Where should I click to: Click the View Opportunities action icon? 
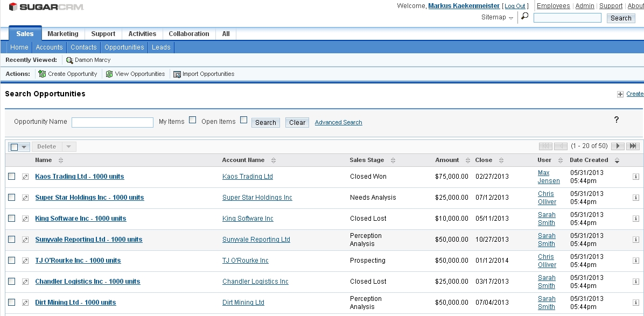tap(109, 74)
